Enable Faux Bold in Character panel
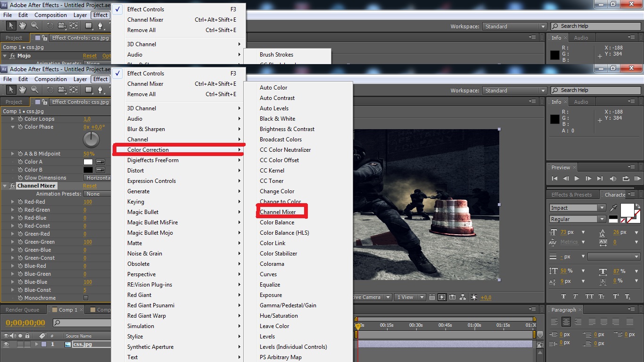This screenshot has width=644, height=362. pyautogui.click(x=563, y=297)
